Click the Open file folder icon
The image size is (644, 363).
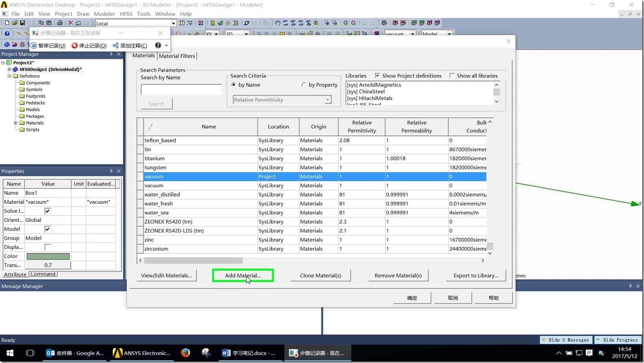click(x=15, y=23)
